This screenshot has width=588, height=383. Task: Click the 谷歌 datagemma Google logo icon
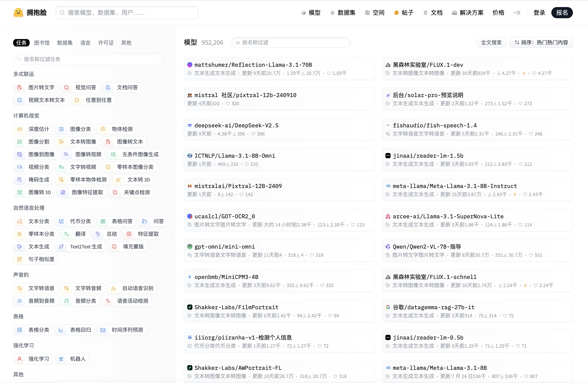(x=388, y=307)
